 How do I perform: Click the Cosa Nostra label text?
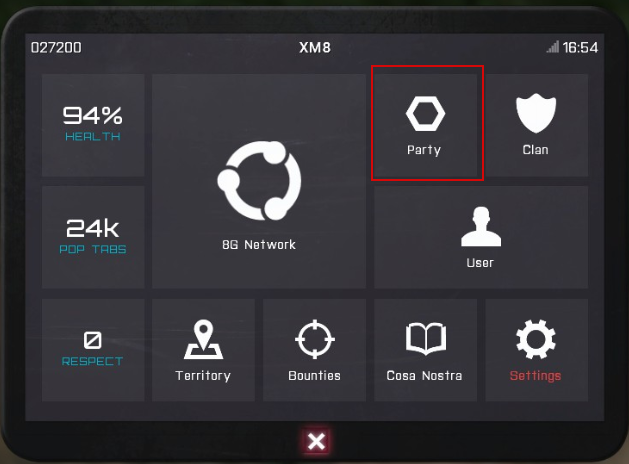[424, 376]
